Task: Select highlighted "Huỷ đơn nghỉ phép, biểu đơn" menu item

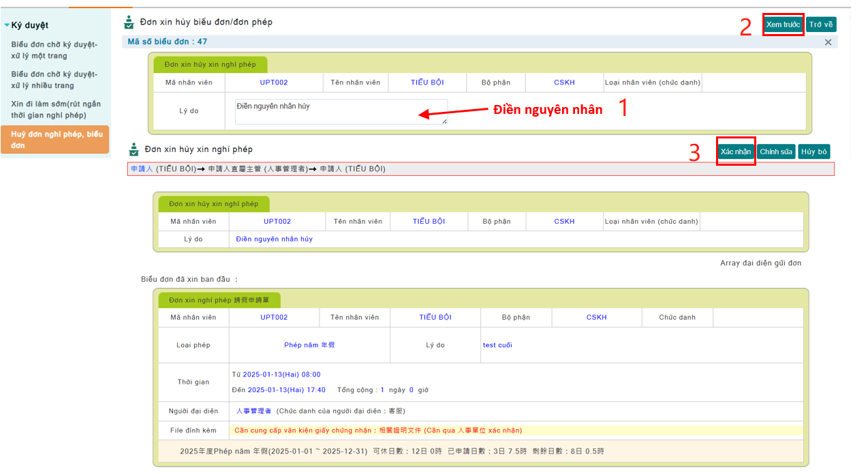Action: [x=55, y=139]
